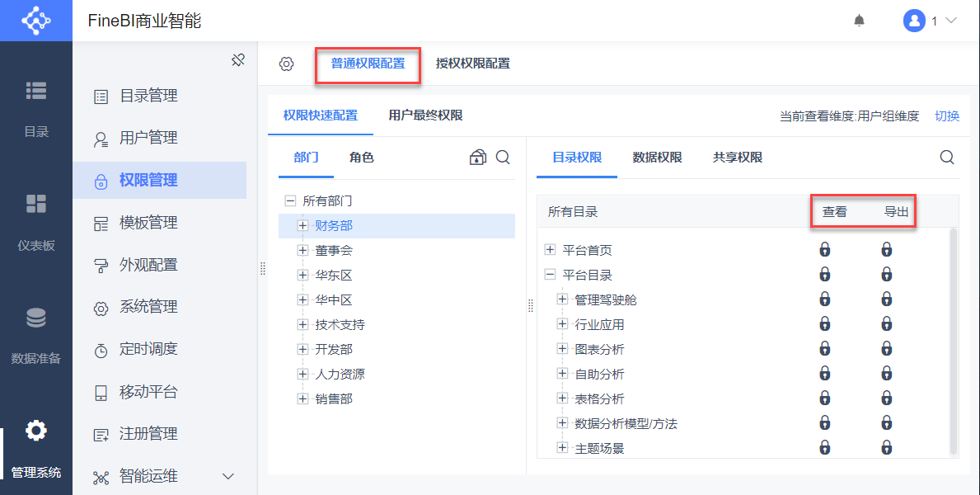Select the 华东区 department
The height and width of the screenshot is (495, 980).
coord(333,275)
